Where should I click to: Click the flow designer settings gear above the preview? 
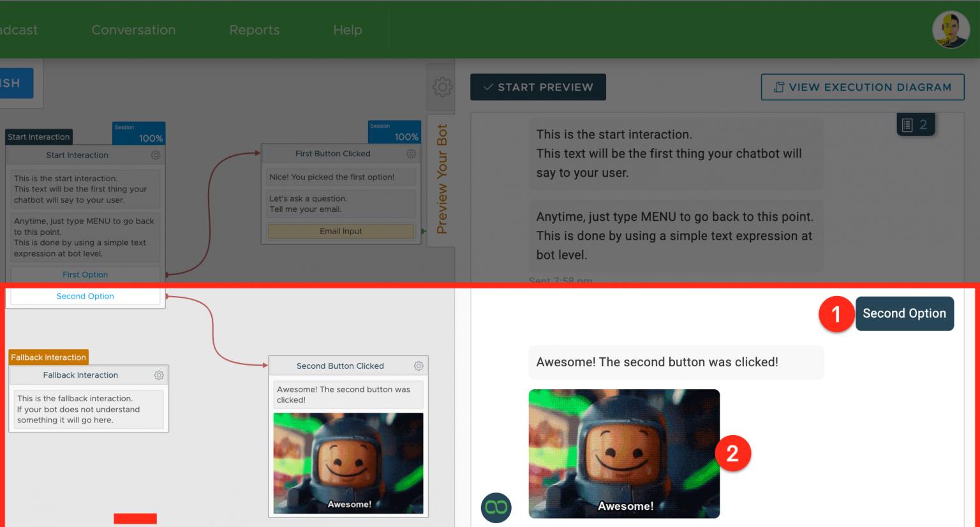(x=442, y=87)
